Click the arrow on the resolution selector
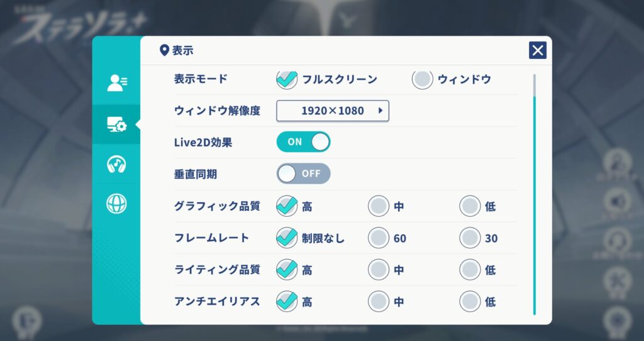Viewport: 644px width, 341px height. click(x=380, y=111)
